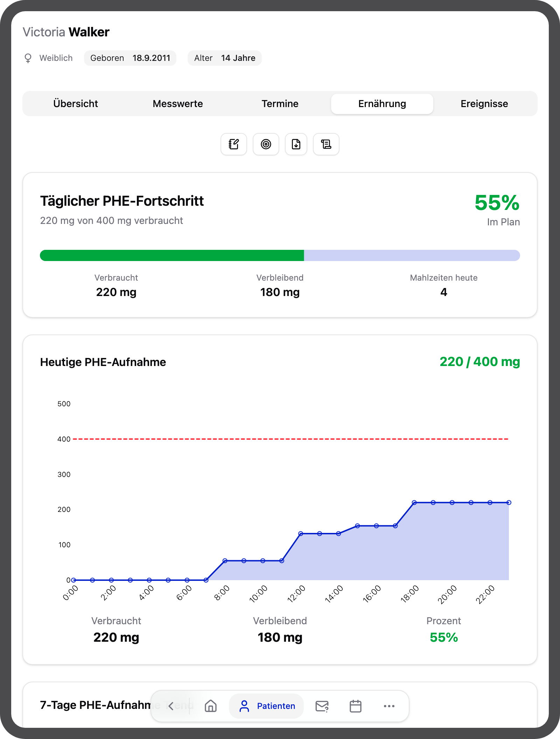Switch to the Ereignisse tab
The image size is (560, 739).
[x=484, y=104]
